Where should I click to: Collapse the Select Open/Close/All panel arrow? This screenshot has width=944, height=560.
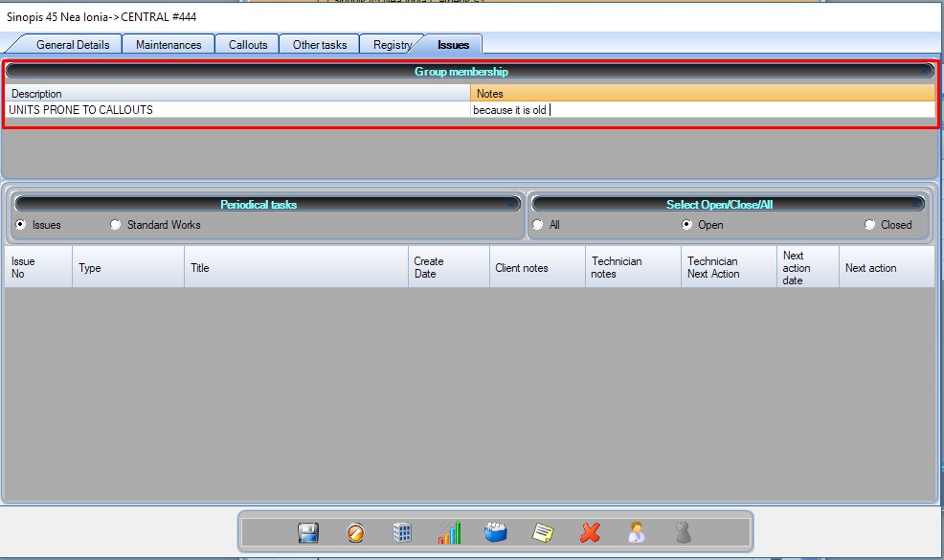(x=916, y=204)
